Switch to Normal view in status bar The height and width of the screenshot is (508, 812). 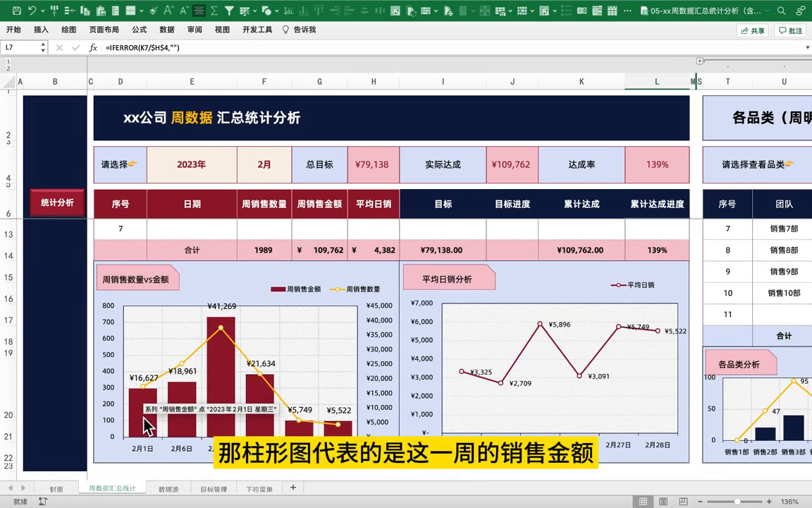[x=643, y=501]
